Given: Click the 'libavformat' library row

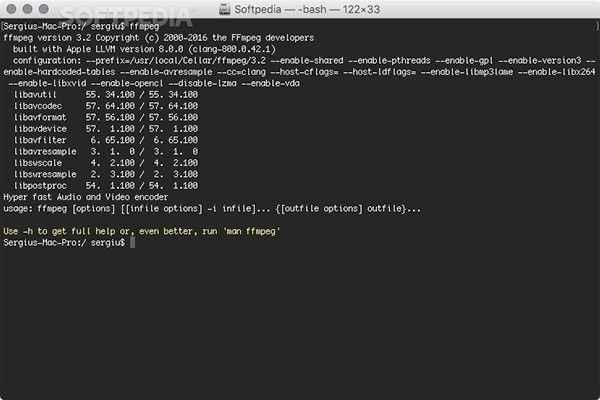Looking at the screenshot, I should (106, 118).
